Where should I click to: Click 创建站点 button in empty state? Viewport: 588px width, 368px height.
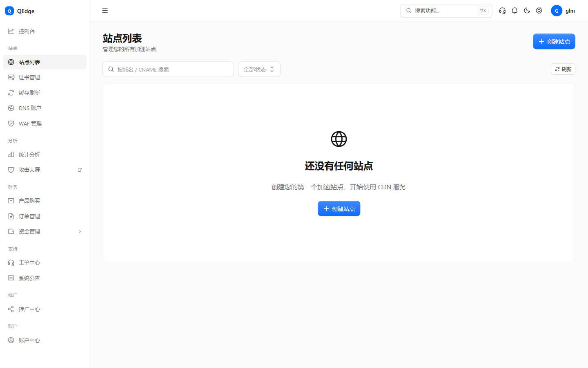click(x=339, y=209)
